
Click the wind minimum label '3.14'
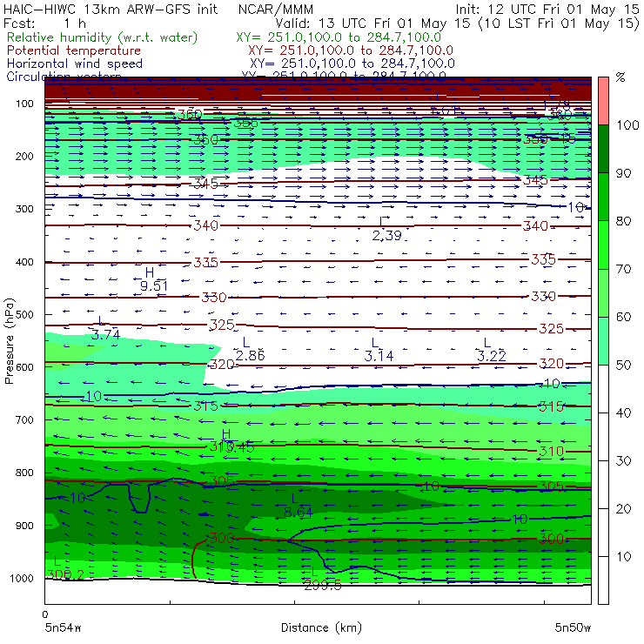379,356
